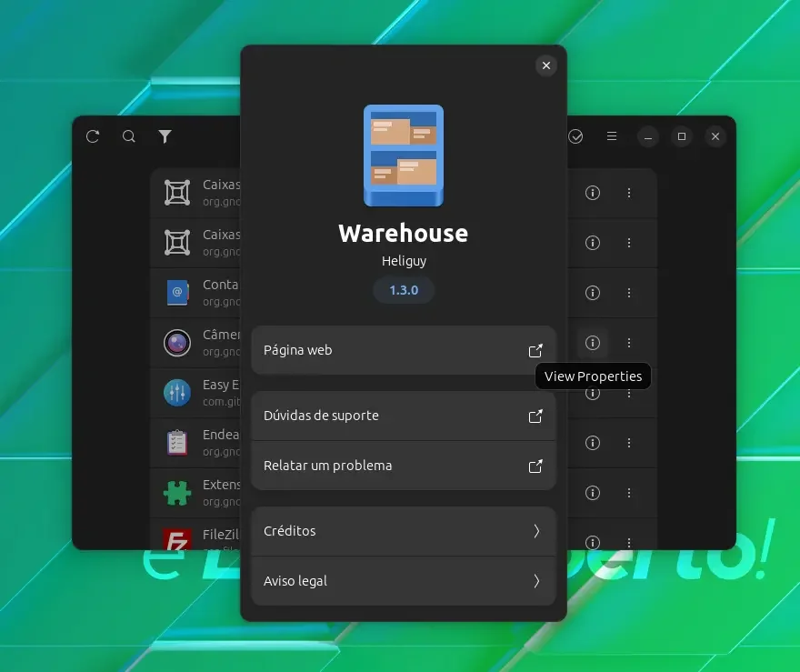Open Relatar um problema row
This screenshot has height=672, width=800.
point(403,466)
